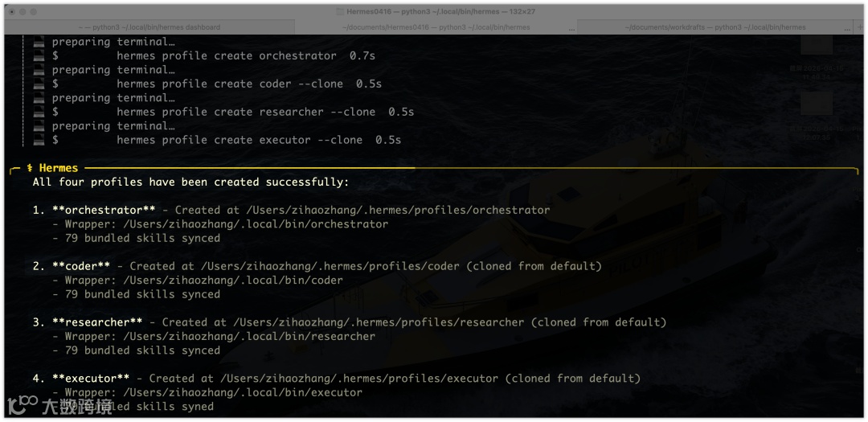The height and width of the screenshot is (422, 868).
Task: Click '(cloned from default)' on the researcher line
Action: pos(599,322)
